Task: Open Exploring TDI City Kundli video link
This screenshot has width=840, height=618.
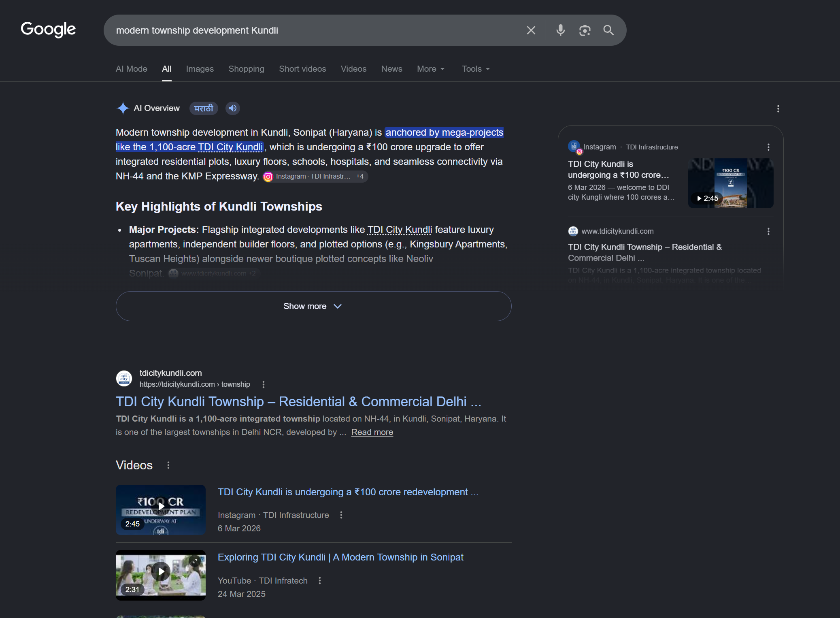Action: 340,557
